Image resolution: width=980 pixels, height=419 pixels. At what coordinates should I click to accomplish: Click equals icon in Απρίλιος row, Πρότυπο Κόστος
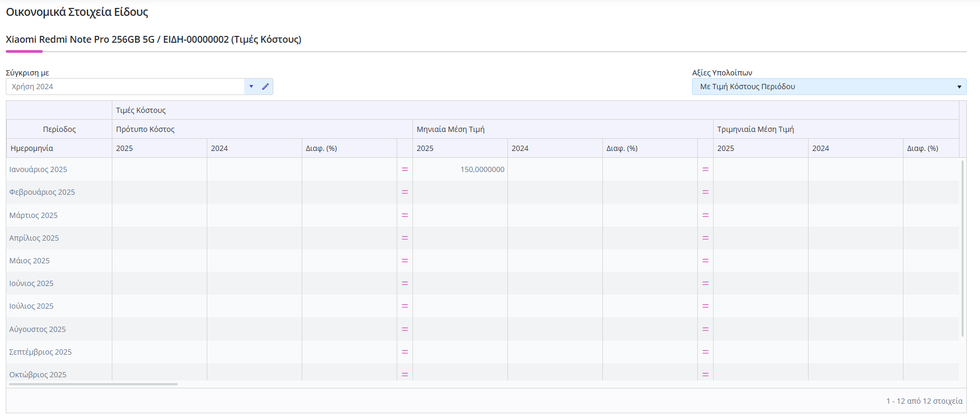coord(405,238)
